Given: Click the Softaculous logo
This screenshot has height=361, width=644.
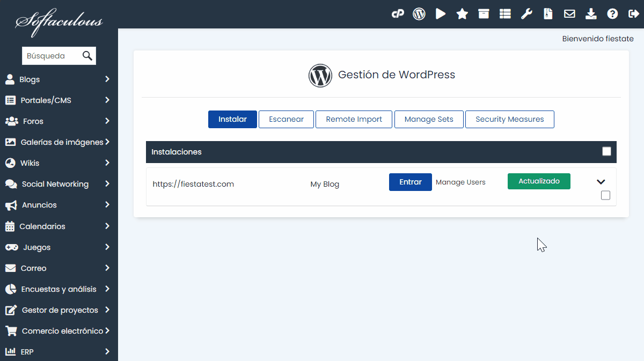Looking at the screenshot, I should click(x=58, y=21).
